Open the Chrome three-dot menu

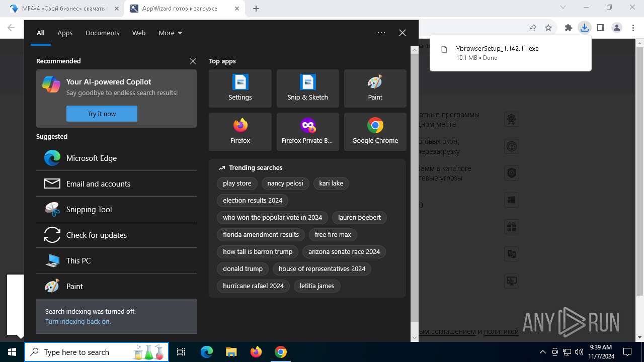click(x=633, y=28)
